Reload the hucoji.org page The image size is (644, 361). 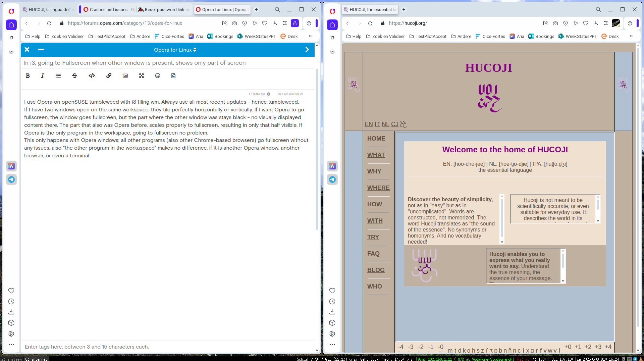(370, 23)
